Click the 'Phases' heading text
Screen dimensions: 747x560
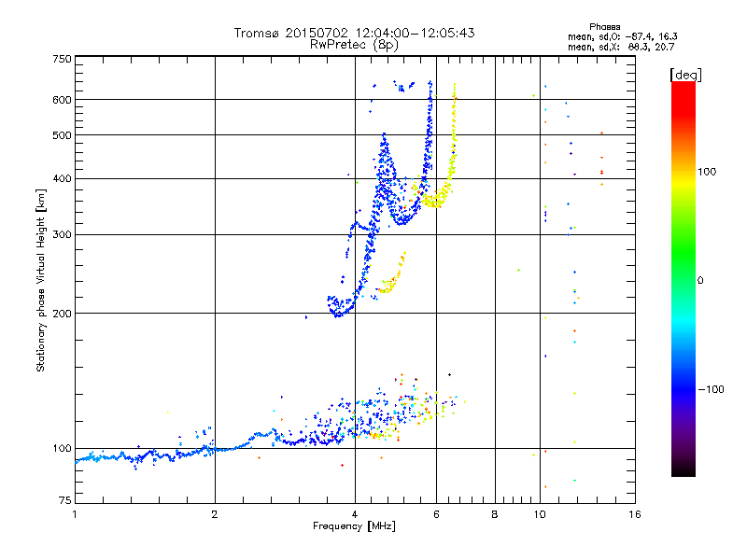point(604,27)
